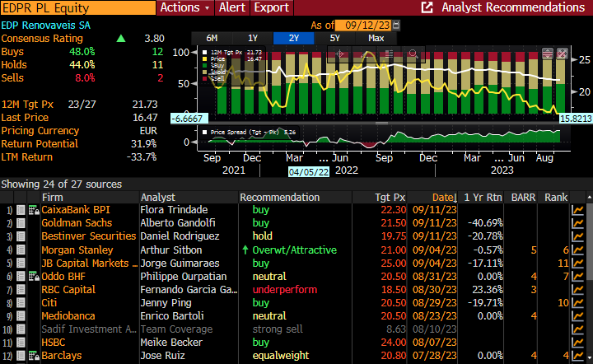Open chart icon for Goldman Sachs row
This screenshot has width=593, height=364.
(x=577, y=224)
